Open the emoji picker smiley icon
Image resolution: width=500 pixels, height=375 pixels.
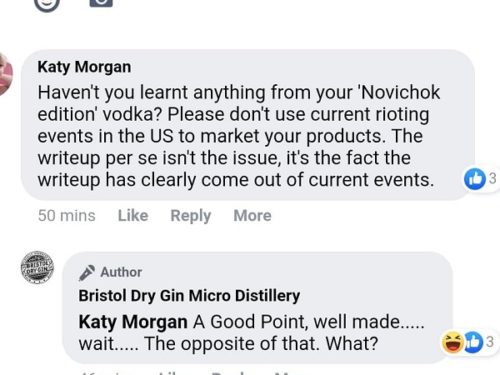coord(47,4)
